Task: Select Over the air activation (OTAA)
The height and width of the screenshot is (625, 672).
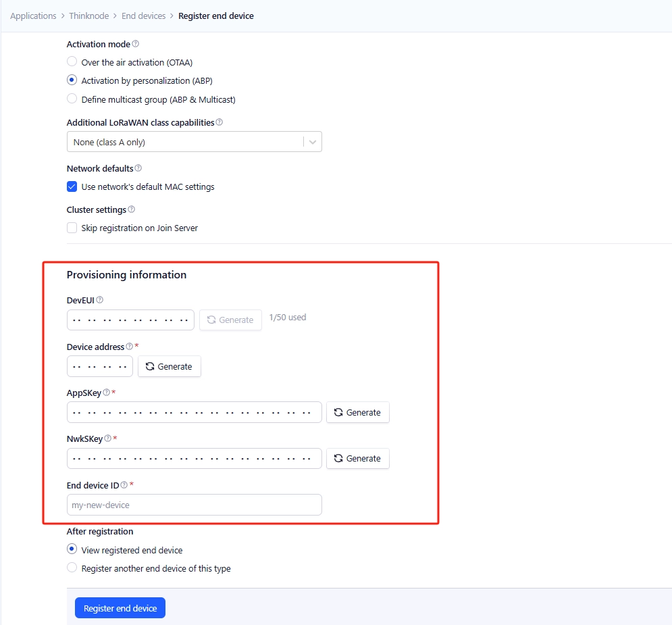Action: click(x=72, y=62)
